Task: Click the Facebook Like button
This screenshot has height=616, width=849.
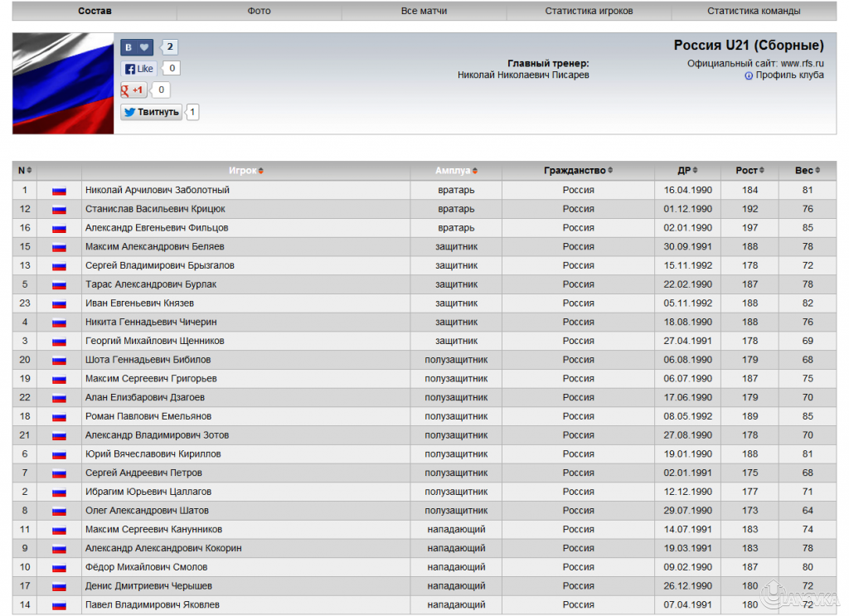Action: pos(139,69)
